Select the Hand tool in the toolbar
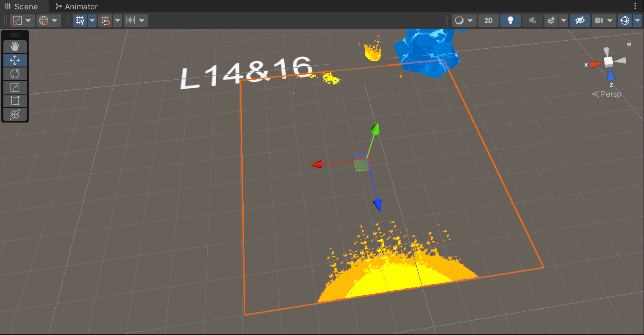This screenshot has height=335, width=644. click(x=15, y=47)
